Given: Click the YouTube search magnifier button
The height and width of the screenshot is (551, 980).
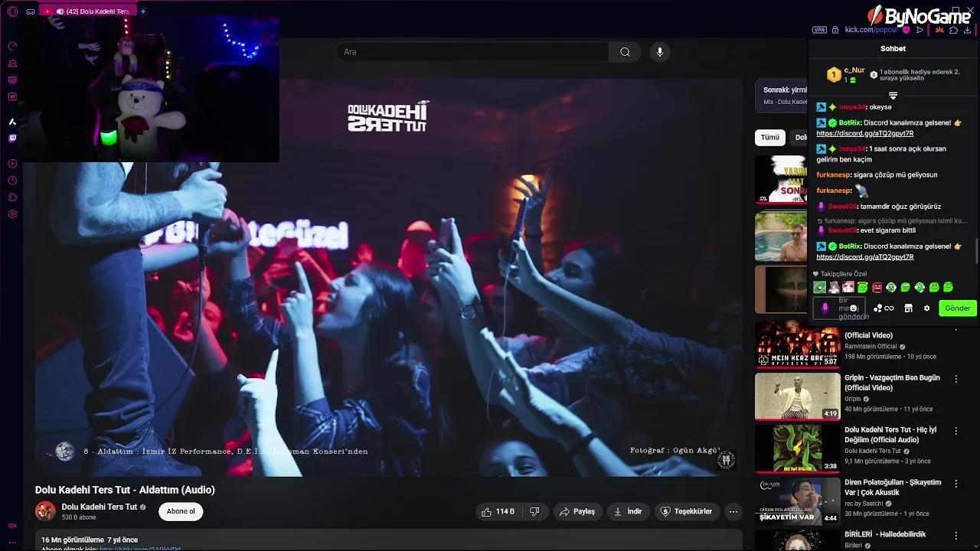Looking at the screenshot, I should pyautogui.click(x=625, y=52).
